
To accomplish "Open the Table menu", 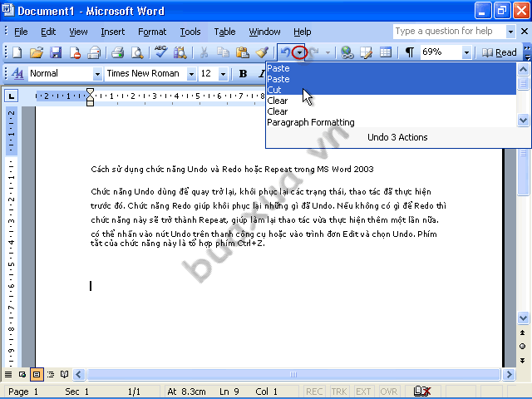I will [224, 32].
